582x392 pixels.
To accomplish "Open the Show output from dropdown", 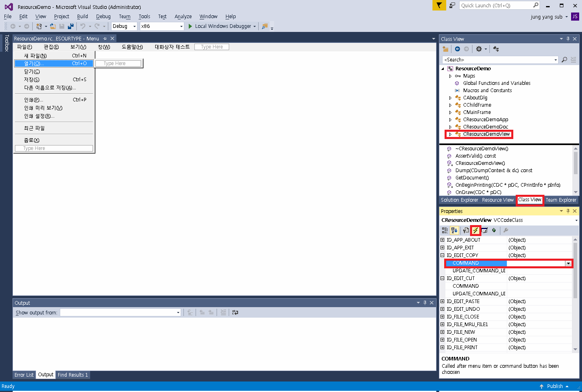I will tap(178, 312).
